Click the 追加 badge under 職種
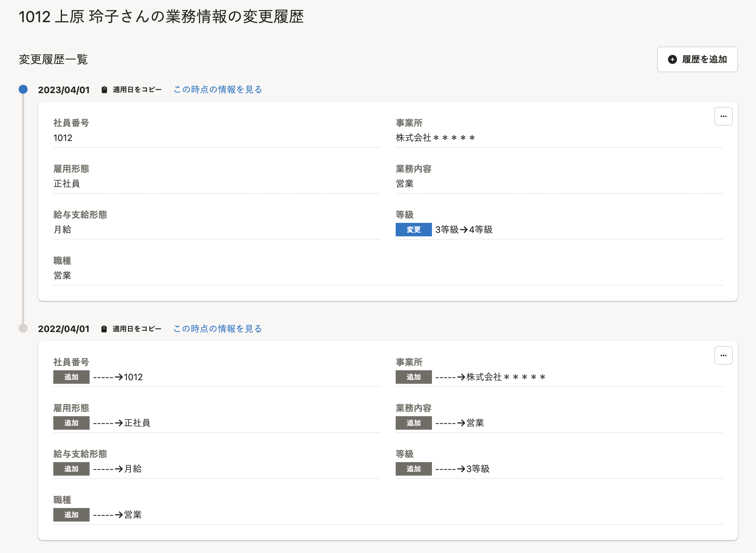Screen dimensions: 756x553 coord(71,514)
